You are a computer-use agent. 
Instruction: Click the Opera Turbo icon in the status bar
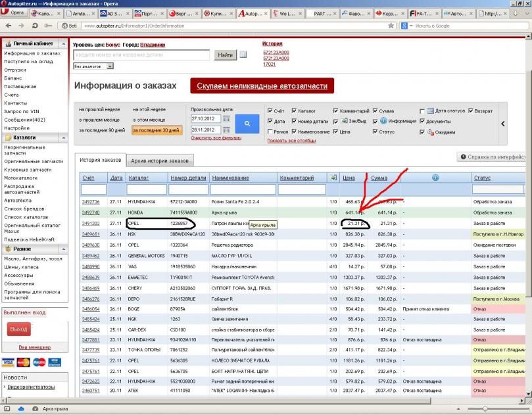click(35, 409)
